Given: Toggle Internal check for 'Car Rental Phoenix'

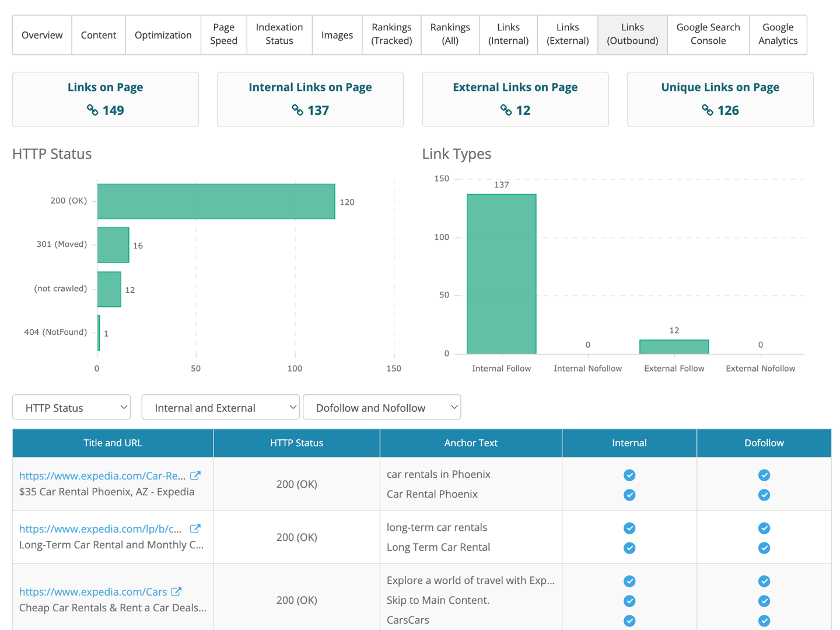Looking at the screenshot, I should (629, 495).
